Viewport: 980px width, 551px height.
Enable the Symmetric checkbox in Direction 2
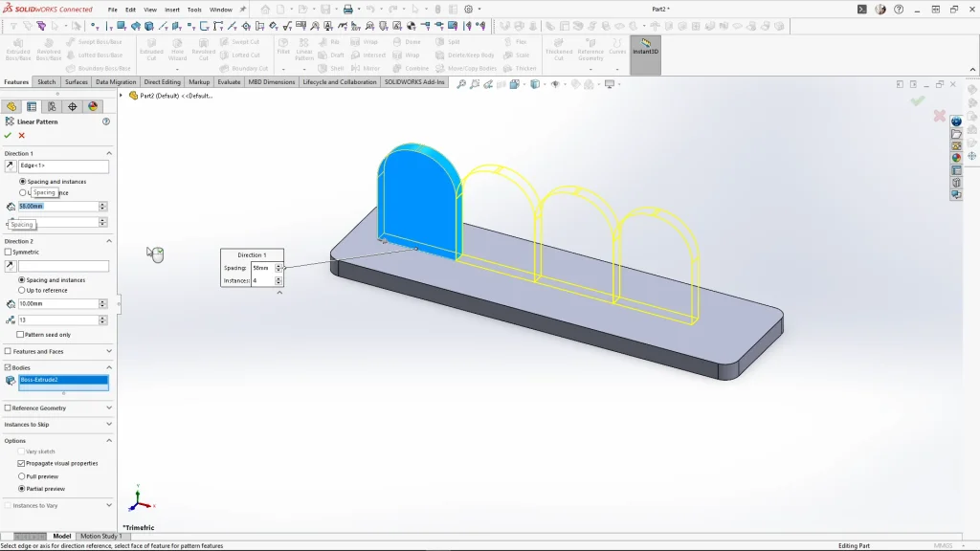tap(9, 252)
